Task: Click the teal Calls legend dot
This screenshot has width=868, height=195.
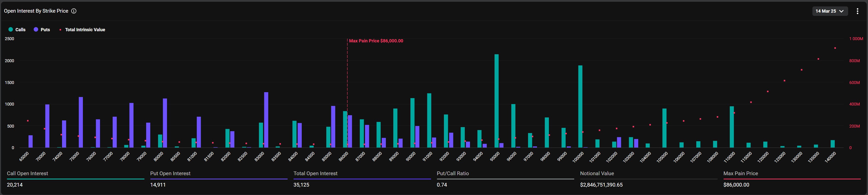Action: (x=11, y=29)
